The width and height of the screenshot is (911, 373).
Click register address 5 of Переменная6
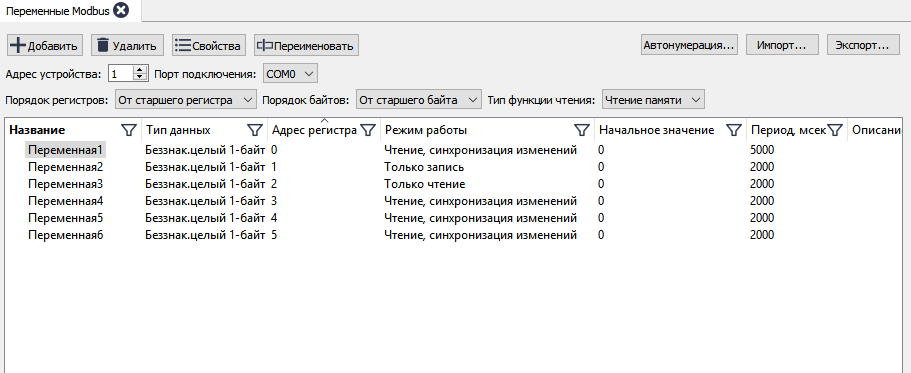tap(274, 235)
